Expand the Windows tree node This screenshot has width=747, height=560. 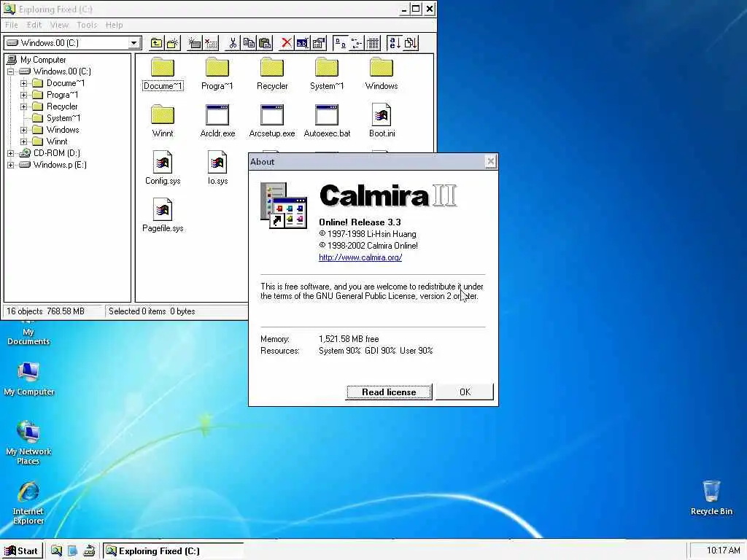click(x=23, y=130)
